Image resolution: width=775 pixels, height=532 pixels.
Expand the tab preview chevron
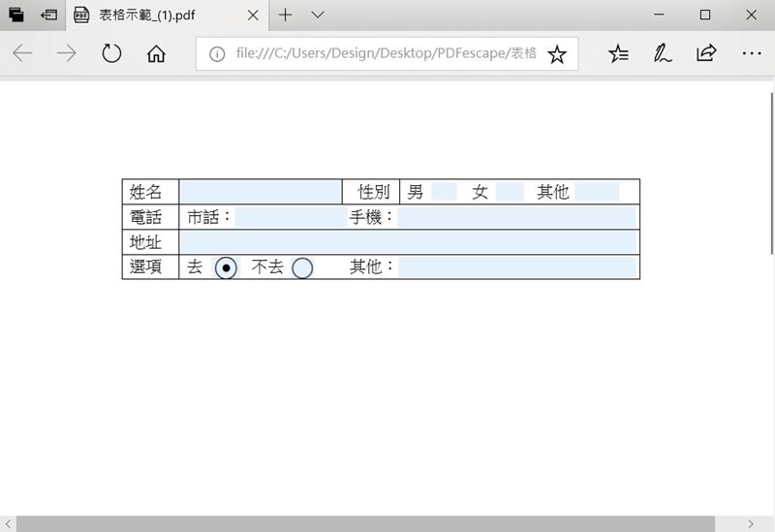point(318,15)
